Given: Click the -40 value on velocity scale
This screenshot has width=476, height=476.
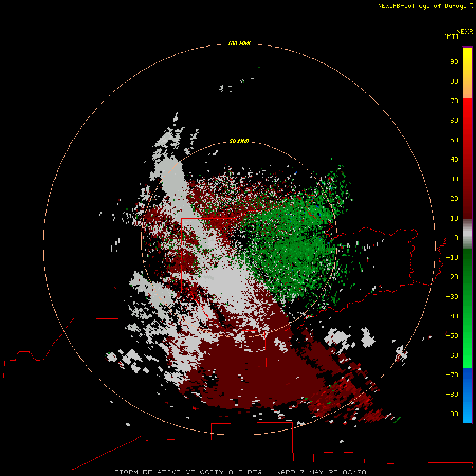Looking at the screenshot, I should click(x=452, y=316).
